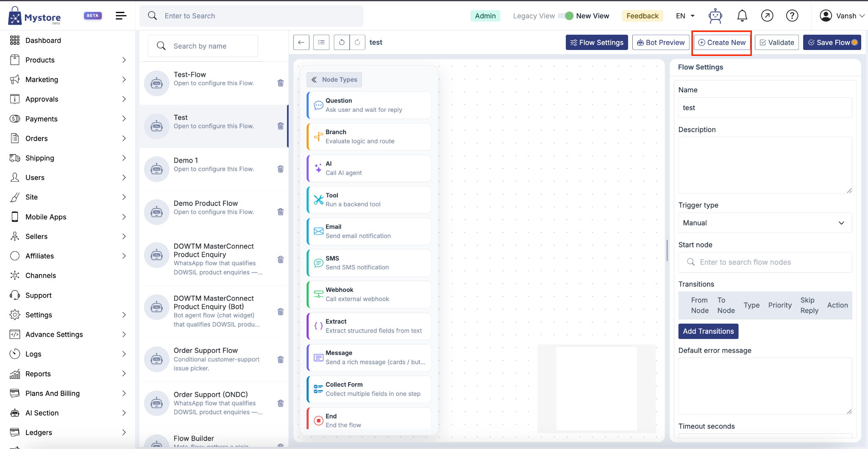Open the chatbot robot icon in header
Image resolution: width=868 pixels, height=449 pixels.
[x=715, y=16]
